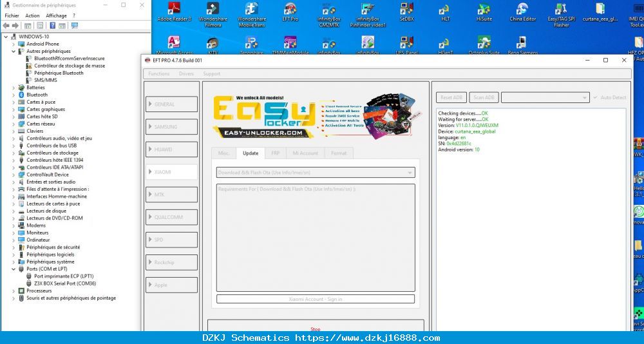The image size is (644, 344).
Task: Open Wondershare MobileTrans desktop icon
Action: pos(251,15)
